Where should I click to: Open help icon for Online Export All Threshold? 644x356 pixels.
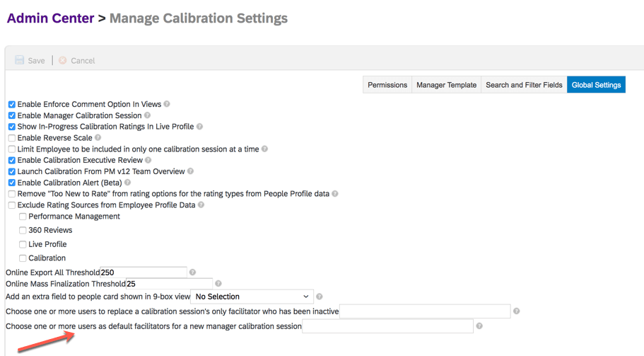tap(192, 272)
